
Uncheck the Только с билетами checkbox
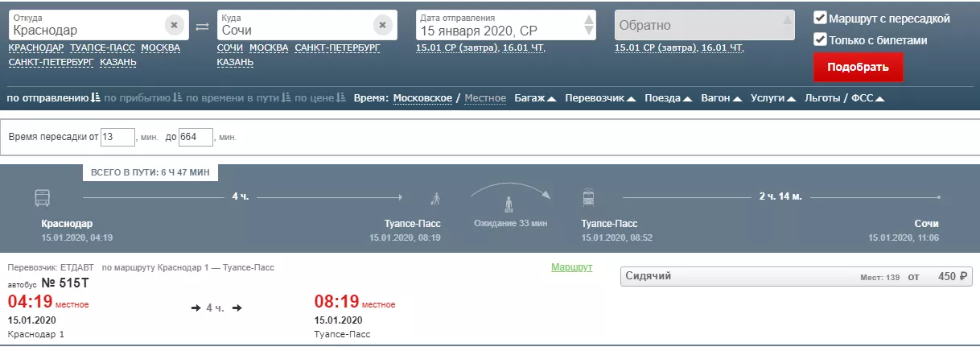[x=819, y=39]
